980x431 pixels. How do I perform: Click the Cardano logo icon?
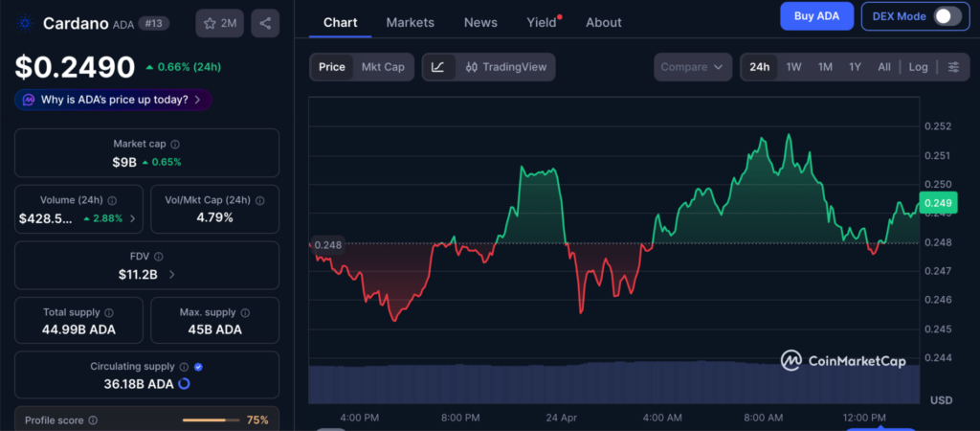tap(24, 23)
